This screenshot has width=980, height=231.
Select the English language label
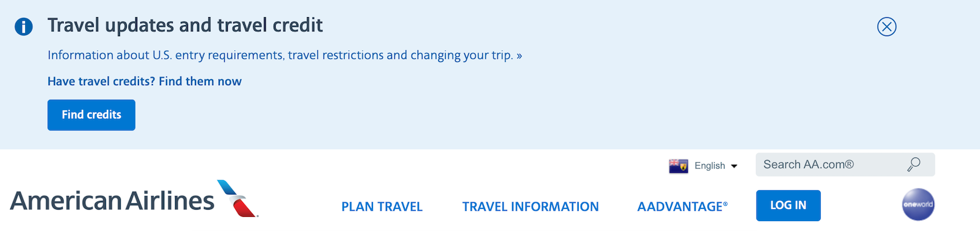tap(709, 165)
